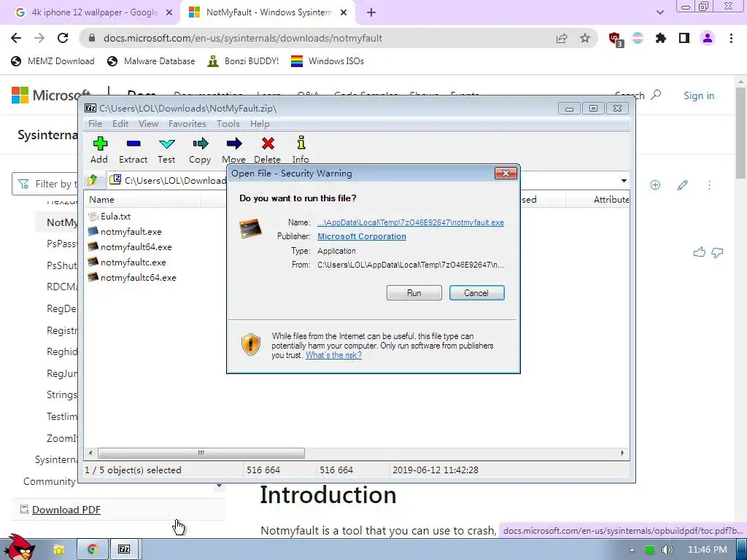747x560 pixels.
Task: Open the View menu in 7-Zip
Action: (148, 124)
